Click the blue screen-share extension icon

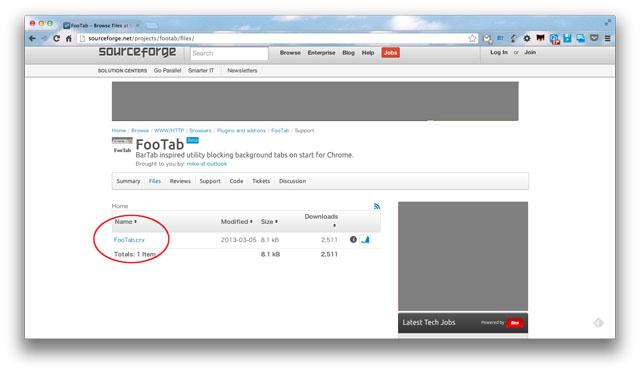click(x=580, y=38)
